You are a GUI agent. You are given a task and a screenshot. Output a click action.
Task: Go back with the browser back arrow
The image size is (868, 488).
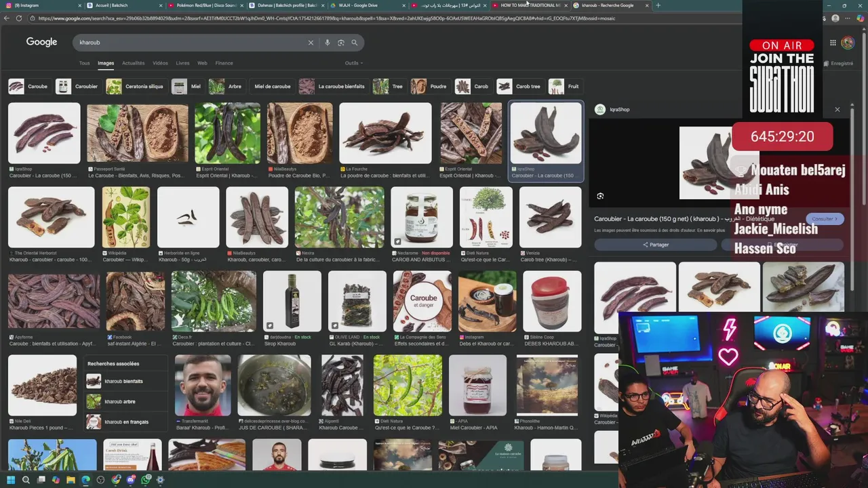tap(7, 18)
